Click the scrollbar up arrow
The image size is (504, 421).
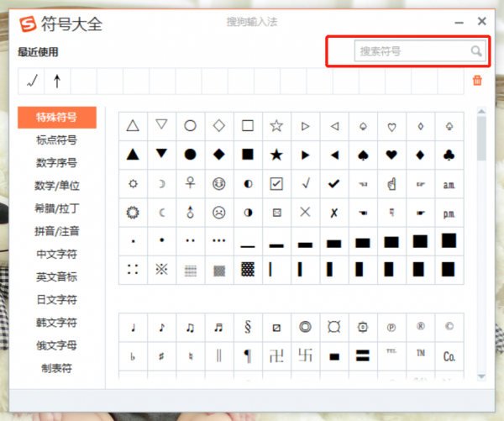pyautogui.click(x=481, y=112)
